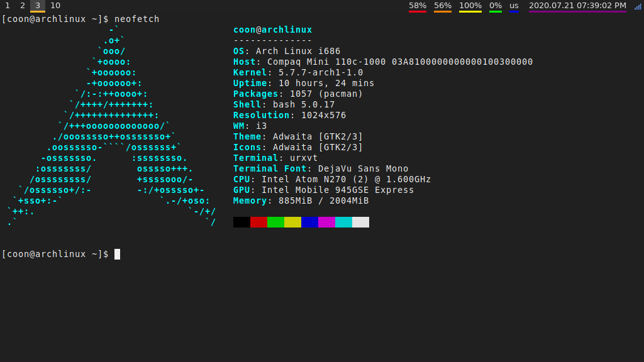Click the magenta color block
This screenshot has height=362, width=644.
coord(326,222)
